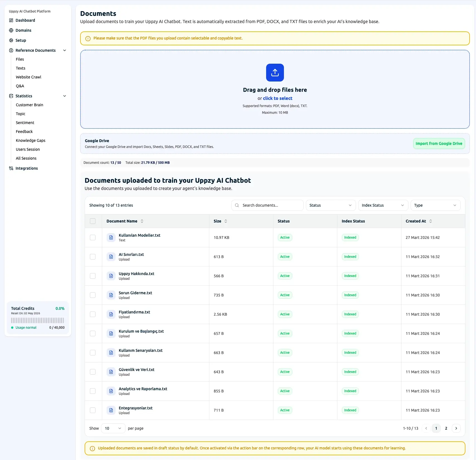Click Import from Google Drive button
Viewport: 476px width, 460px height.
pos(439,144)
